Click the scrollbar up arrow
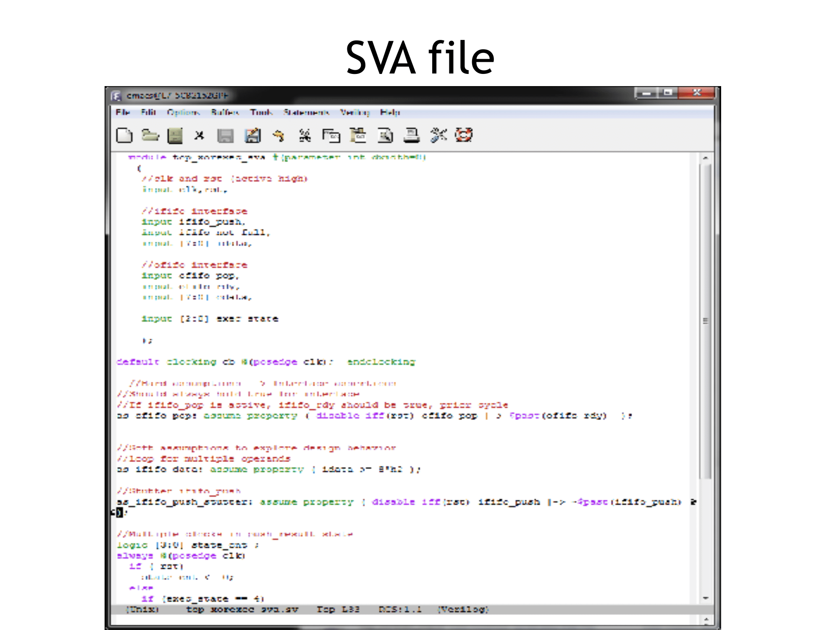Screen dimensions: 840x630 [x=706, y=158]
